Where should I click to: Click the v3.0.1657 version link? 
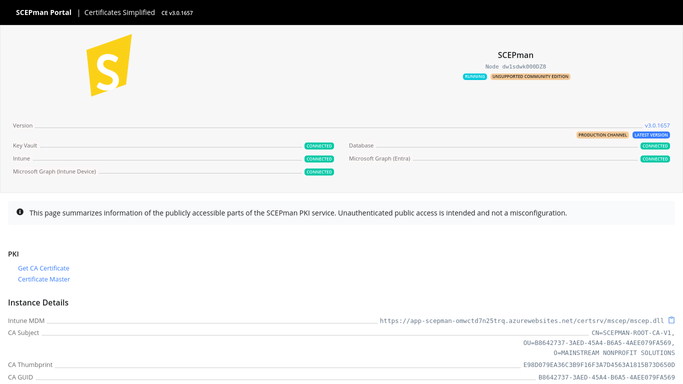coord(657,125)
